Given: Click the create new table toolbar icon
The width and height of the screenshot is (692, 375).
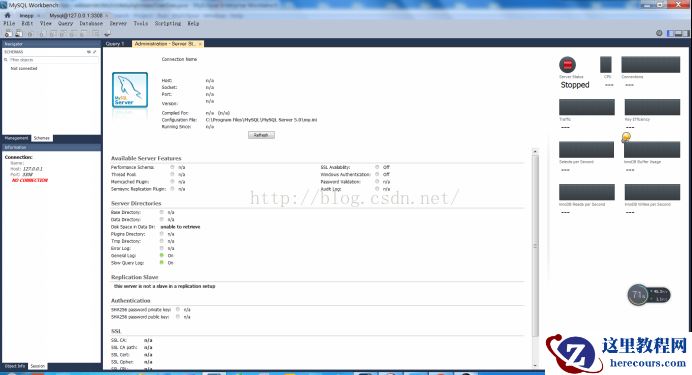Looking at the screenshot, I should [52, 34].
